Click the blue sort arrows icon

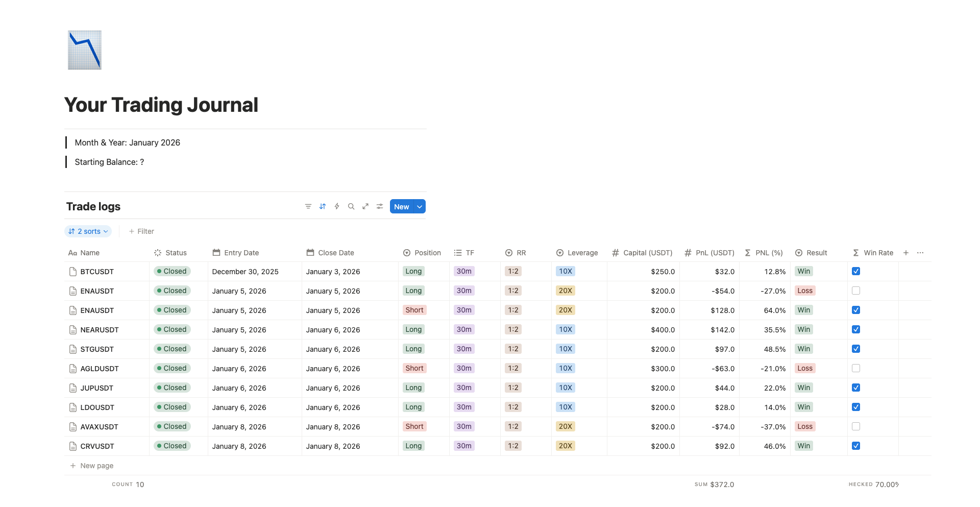(323, 206)
